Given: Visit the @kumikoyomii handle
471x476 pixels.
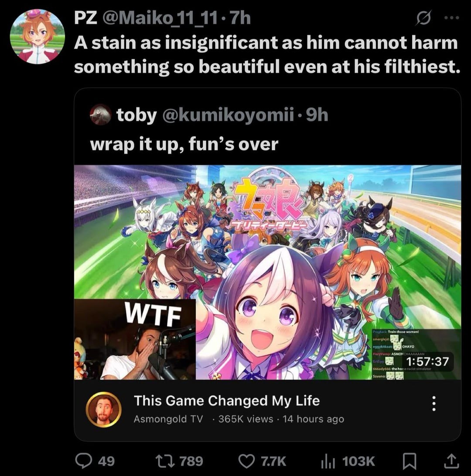Looking at the screenshot, I should pyautogui.click(x=228, y=115).
